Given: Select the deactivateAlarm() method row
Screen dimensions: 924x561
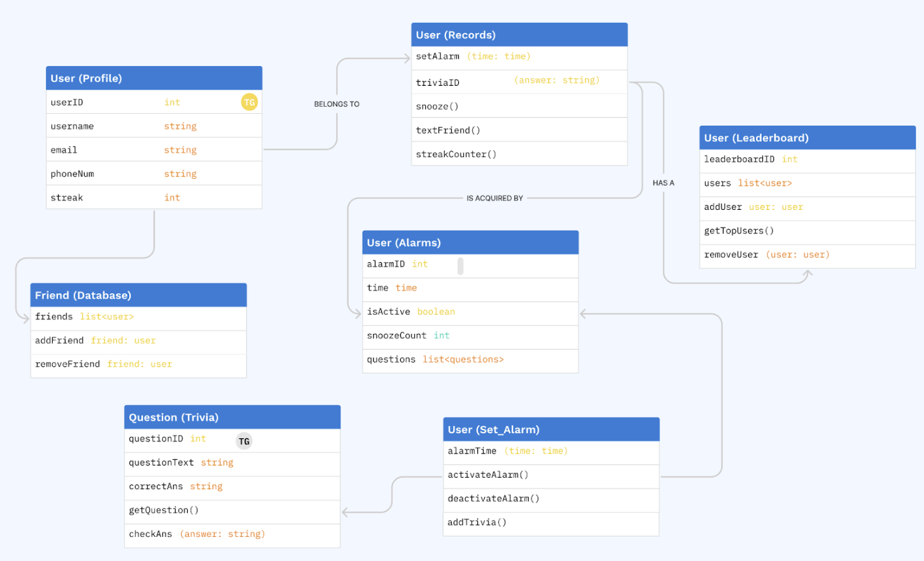Looking at the screenshot, I should coord(550,499).
